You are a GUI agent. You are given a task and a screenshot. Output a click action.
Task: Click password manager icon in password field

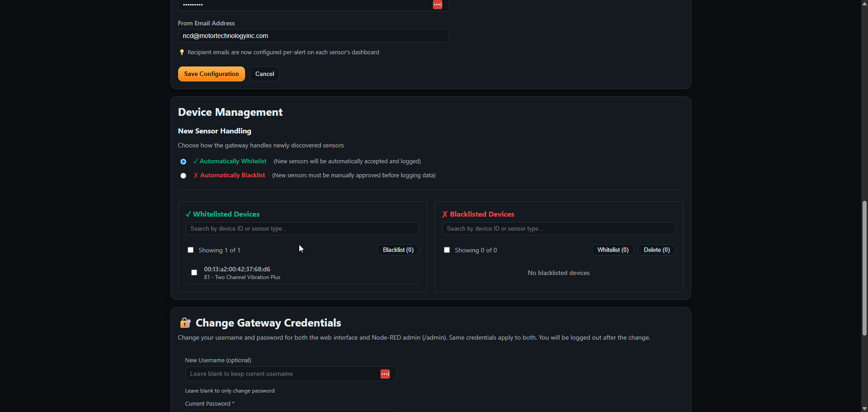click(x=437, y=5)
